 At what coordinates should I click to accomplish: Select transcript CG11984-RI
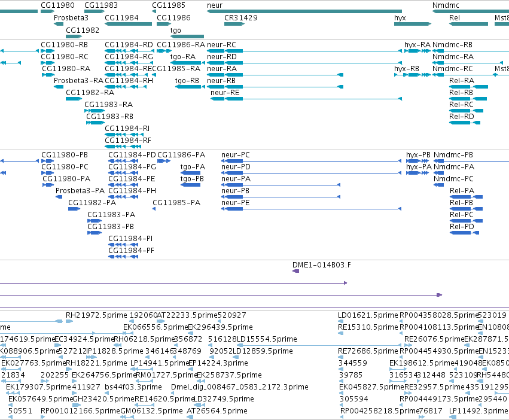pyautogui.click(x=127, y=128)
